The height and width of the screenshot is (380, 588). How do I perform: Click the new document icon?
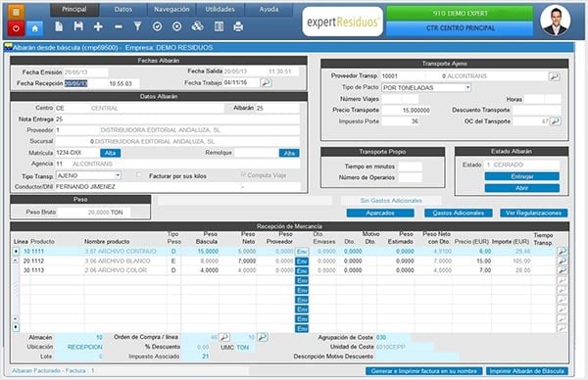(59, 26)
